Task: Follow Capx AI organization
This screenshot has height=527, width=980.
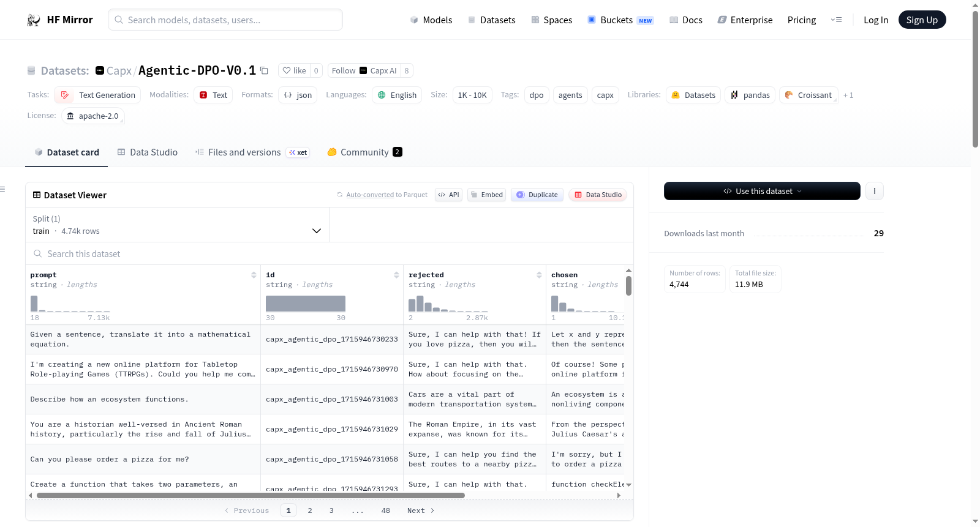Action: [x=364, y=70]
